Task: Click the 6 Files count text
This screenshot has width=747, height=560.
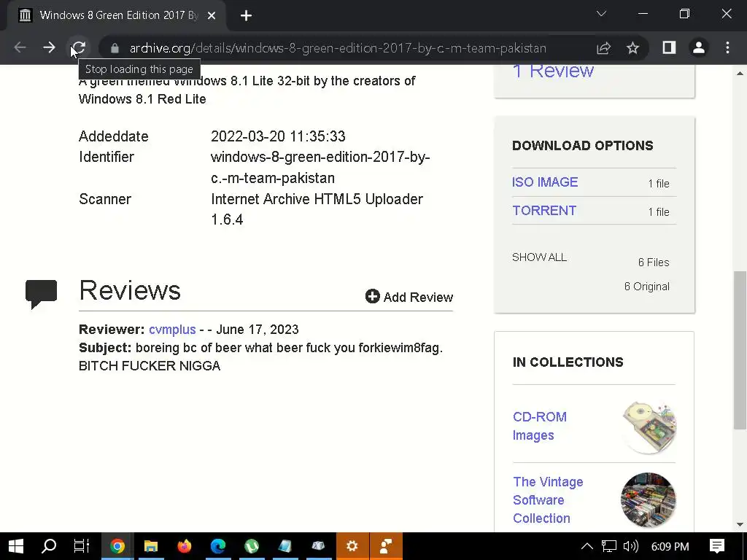Action: point(654,262)
